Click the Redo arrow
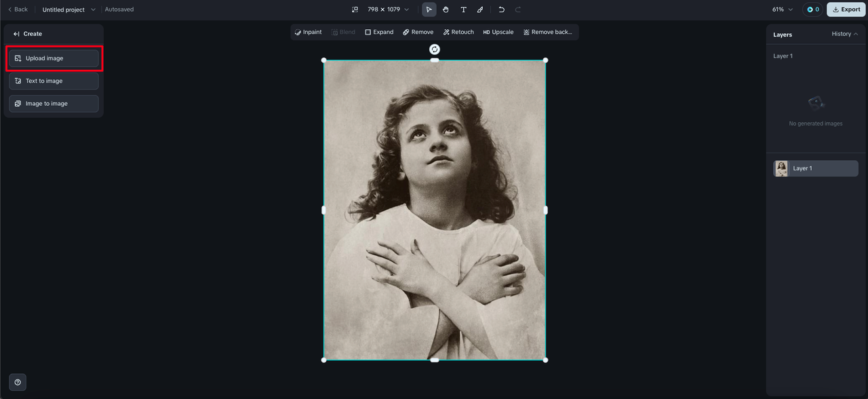Image resolution: width=868 pixels, height=399 pixels. click(518, 9)
